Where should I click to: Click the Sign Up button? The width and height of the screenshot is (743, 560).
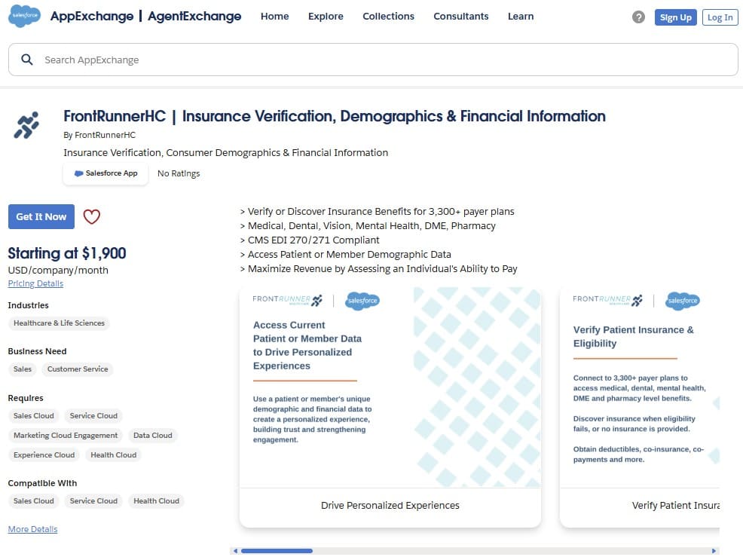[676, 17]
